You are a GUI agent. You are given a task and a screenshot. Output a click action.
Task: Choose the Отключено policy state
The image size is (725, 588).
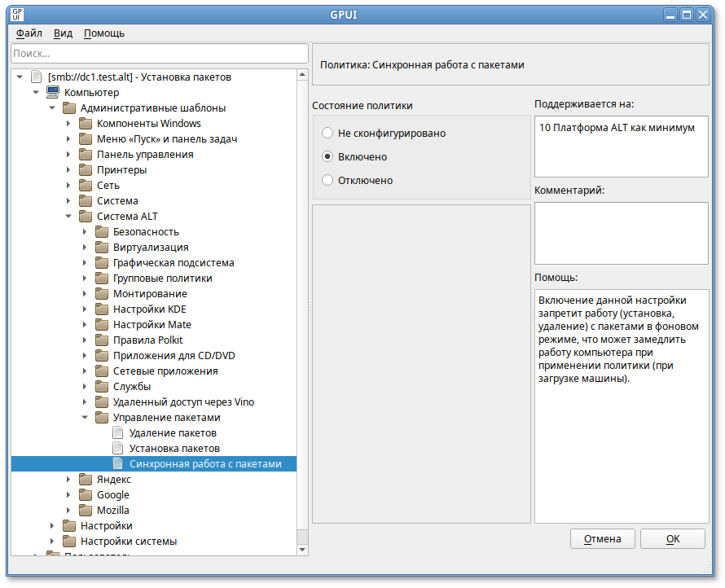click(x=327, y=180)
